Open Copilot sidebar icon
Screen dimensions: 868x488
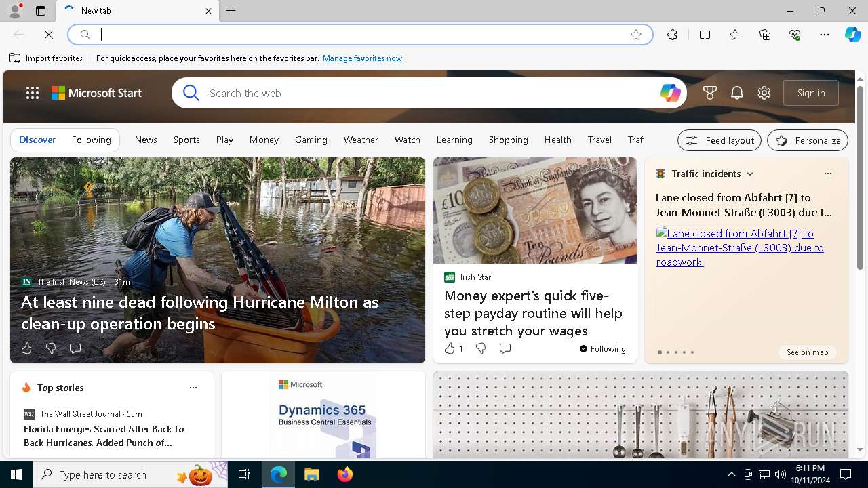(x=852, y=35)
